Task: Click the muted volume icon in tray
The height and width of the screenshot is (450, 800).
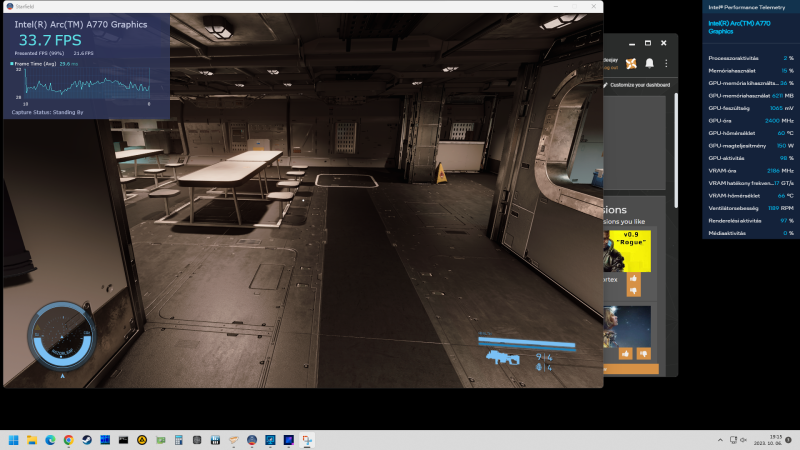Action: (x=743, y=440)
